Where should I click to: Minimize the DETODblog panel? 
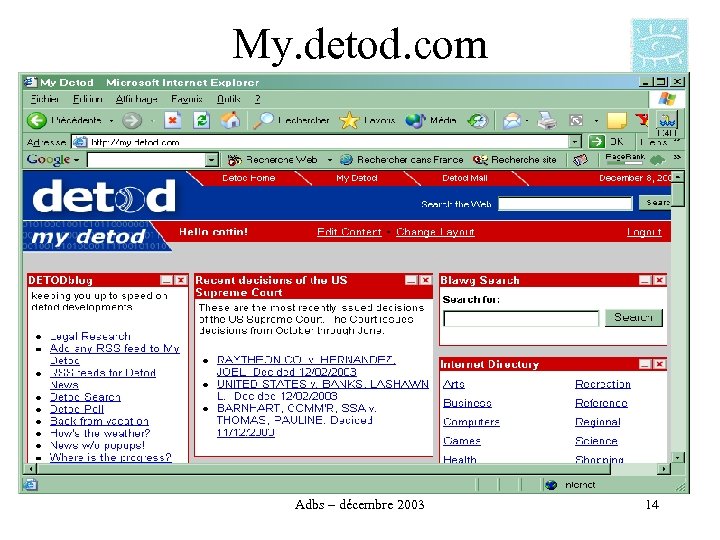(x=166, y=280)
